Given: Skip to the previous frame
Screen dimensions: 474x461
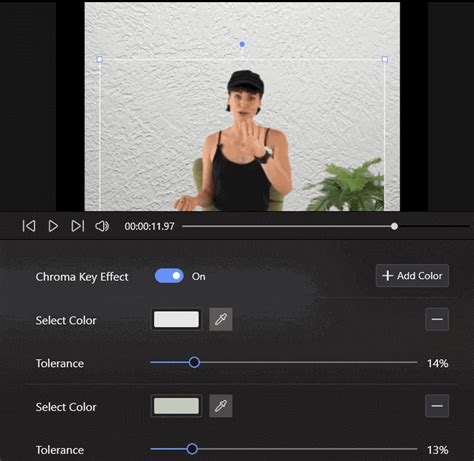Looking at the screenshot, I should click(x=29, y=226).
